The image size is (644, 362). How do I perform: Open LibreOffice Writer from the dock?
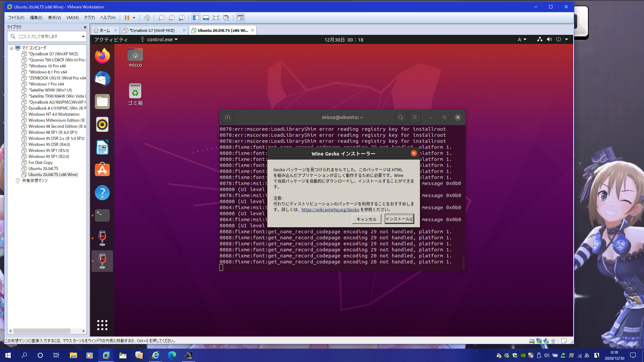[x=102, y=147]
